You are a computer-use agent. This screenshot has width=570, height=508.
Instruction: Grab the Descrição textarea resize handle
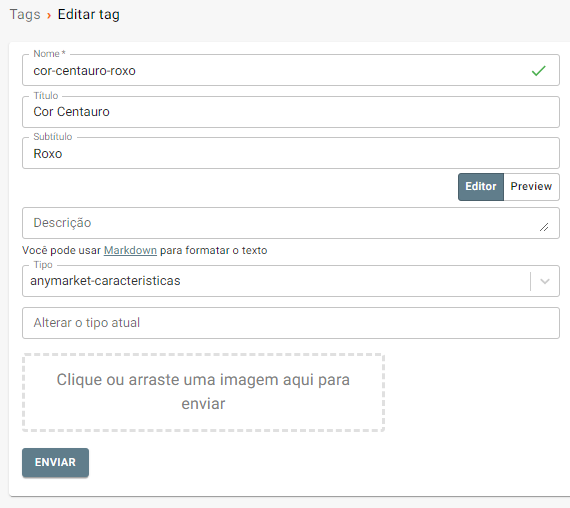point(544,227)
